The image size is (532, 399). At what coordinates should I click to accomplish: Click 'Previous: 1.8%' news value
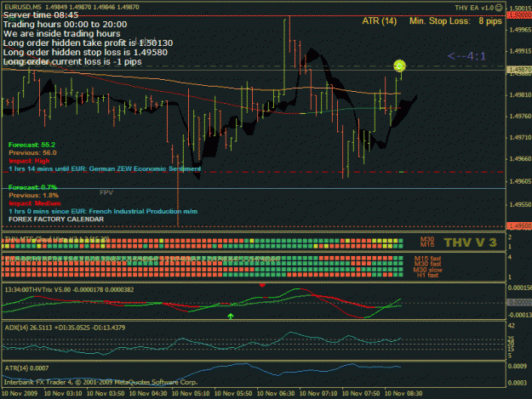pos(33,196)
